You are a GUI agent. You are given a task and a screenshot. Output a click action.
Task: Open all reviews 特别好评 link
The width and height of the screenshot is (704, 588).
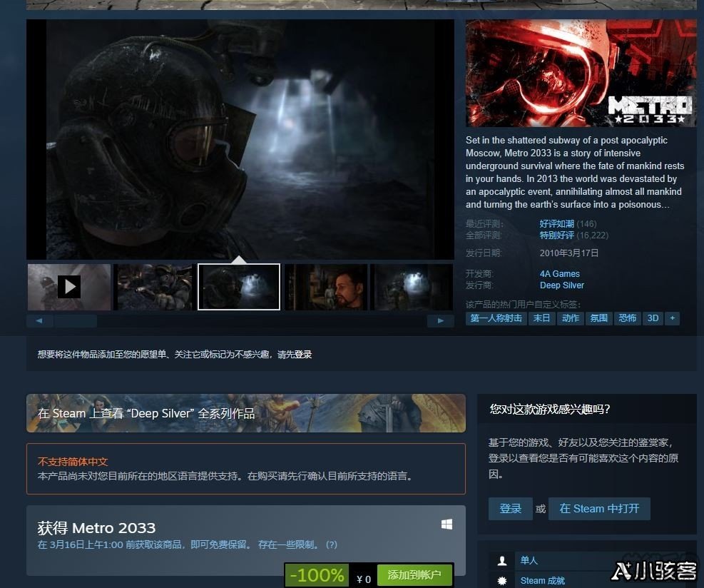pyautogui.click(x=557, y=235)
